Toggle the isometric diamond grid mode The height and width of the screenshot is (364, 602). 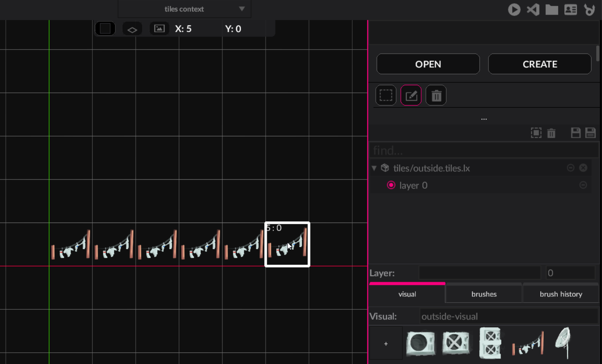(x=132, y=29)
